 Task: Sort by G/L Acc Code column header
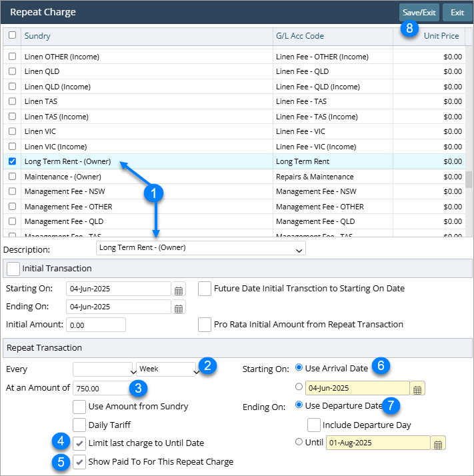299,36
